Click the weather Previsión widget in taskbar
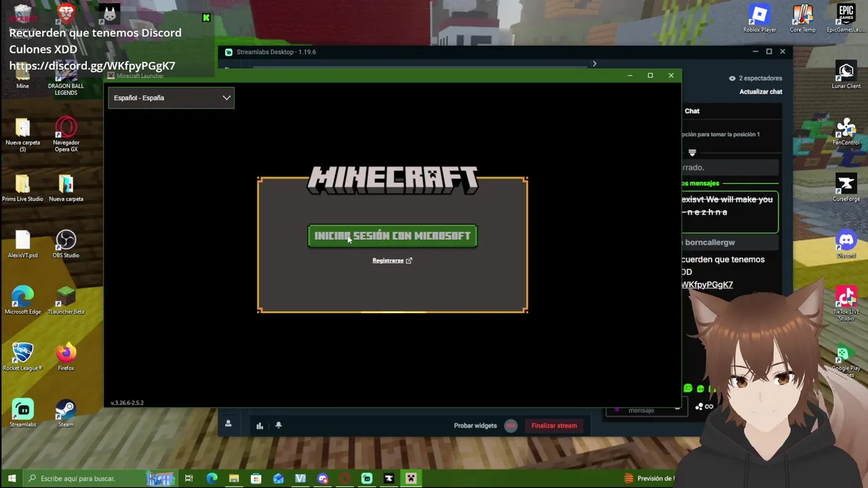 (649, 479)
